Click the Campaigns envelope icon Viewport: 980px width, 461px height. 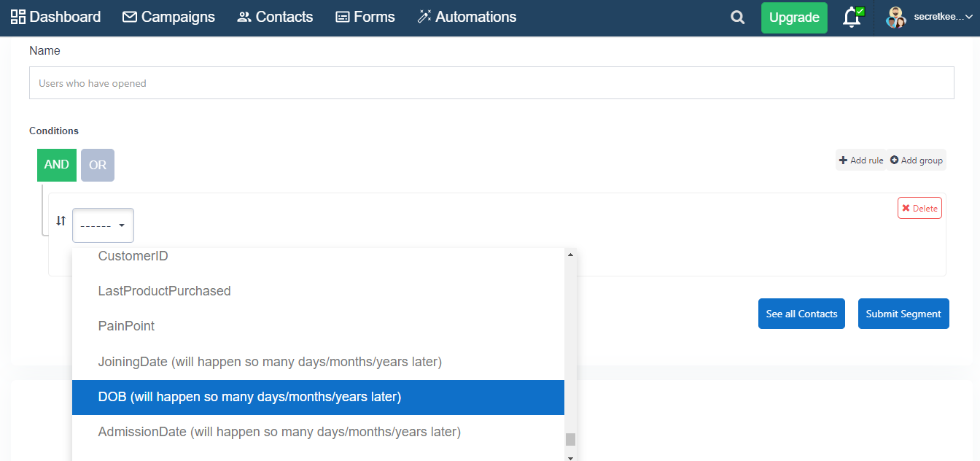coord(130,17)
